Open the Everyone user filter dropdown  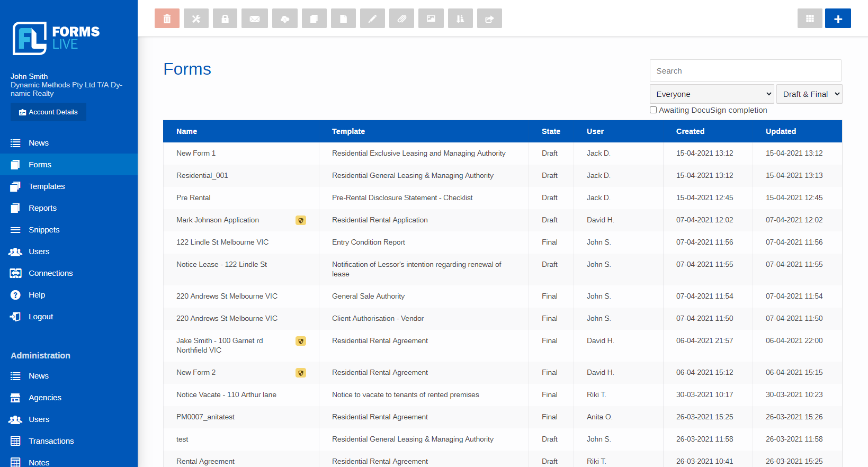(712, 94)
